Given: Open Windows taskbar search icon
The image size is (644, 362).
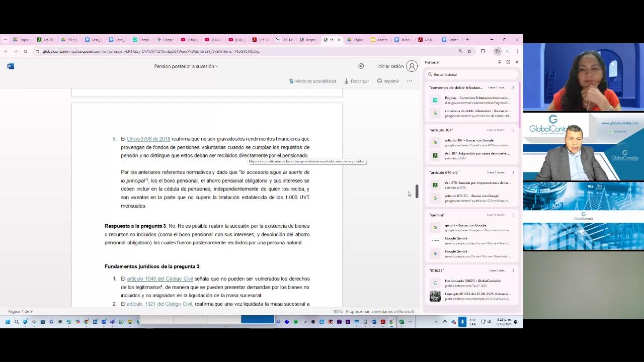Looking at the screenshot, I should 16,322.
